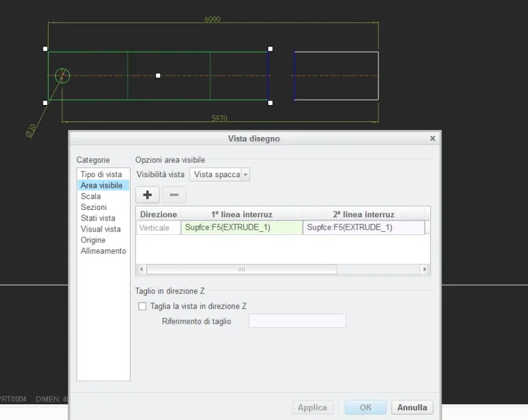Close the Vista disegno dialog
528x420 pixels.
[x=433, y=138]
